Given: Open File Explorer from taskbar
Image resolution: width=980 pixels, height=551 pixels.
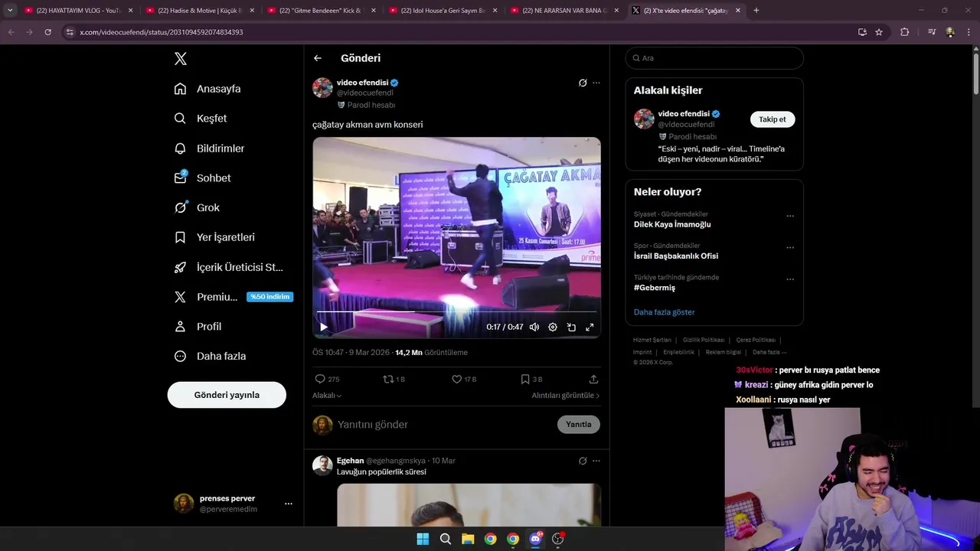Looking at the screenshot, I should tap(468, 539).
